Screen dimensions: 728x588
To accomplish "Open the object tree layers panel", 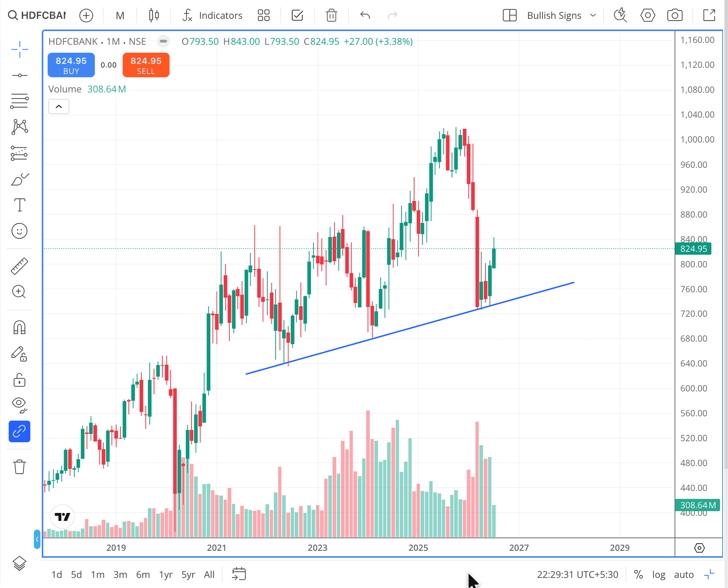I will click(19, 563).
